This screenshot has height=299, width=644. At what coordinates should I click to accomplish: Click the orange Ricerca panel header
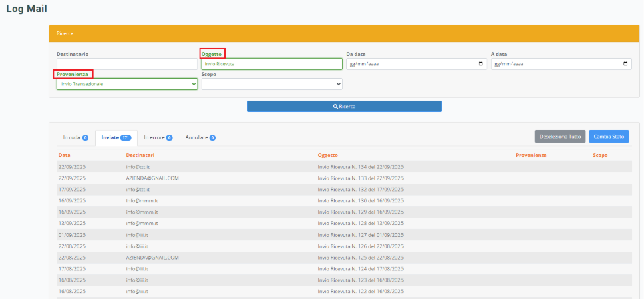pyautogui.click(x=341, y=33)
